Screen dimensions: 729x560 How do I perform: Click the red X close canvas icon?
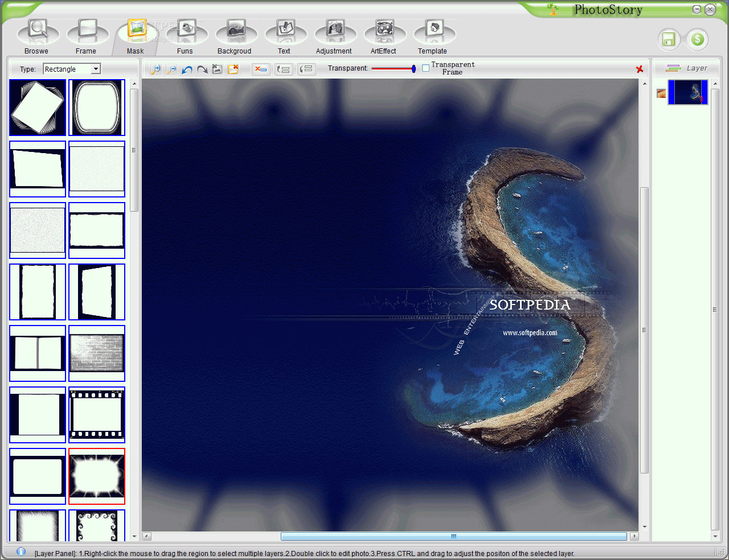(640, 69)
